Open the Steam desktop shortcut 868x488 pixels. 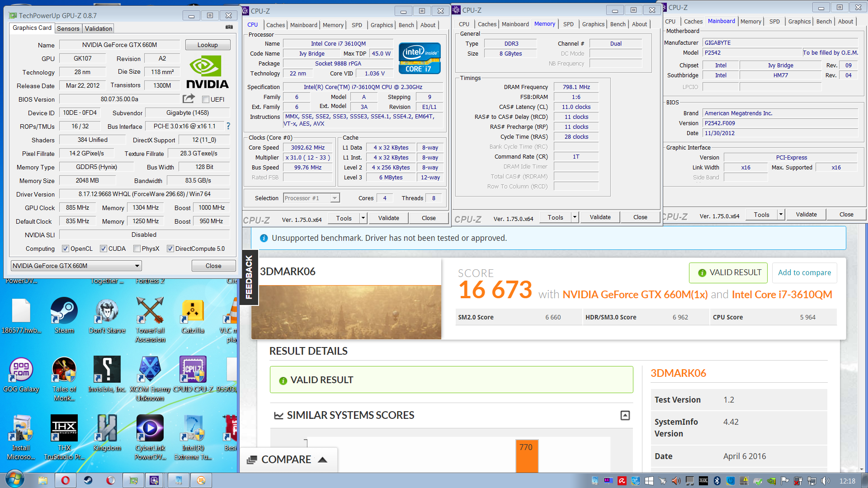coord(64,315)
